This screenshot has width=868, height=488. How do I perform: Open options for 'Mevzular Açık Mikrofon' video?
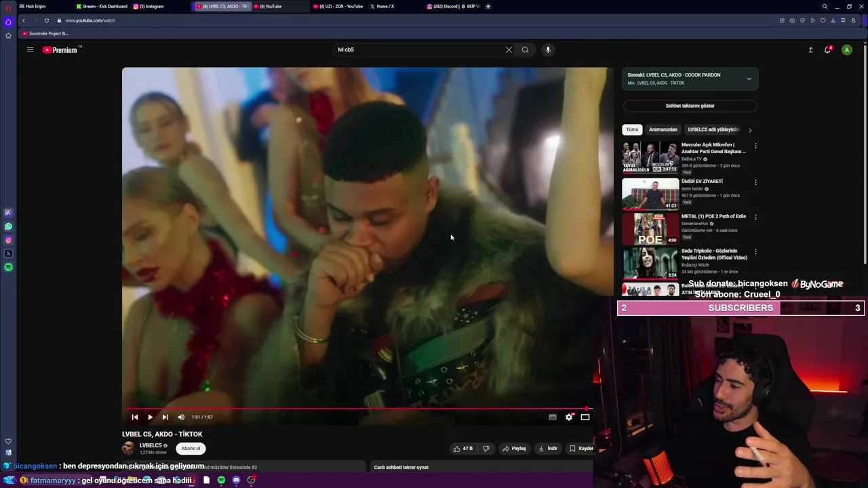click(x=755, y=146)
